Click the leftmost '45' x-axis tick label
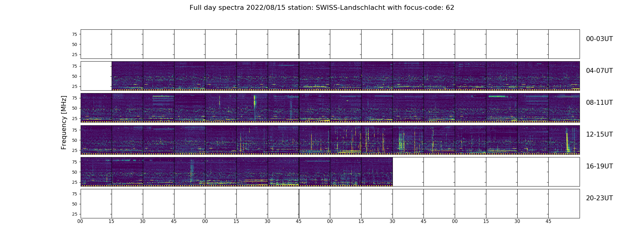644x245 pixels. pos(174,221)
